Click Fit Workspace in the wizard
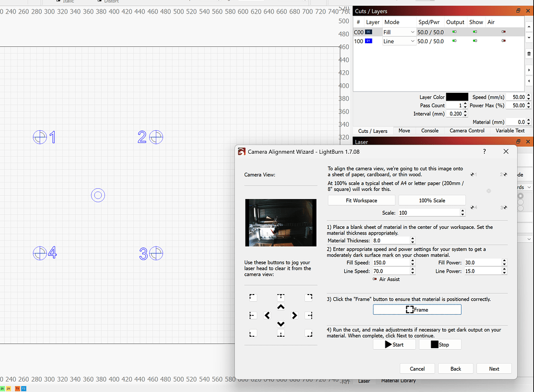534x392 pixels. (361, 200)
